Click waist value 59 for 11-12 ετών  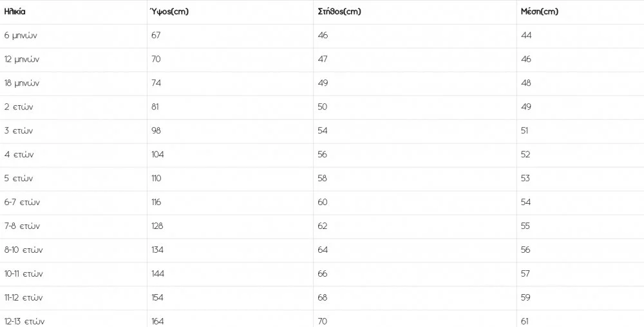click(526, 298)
